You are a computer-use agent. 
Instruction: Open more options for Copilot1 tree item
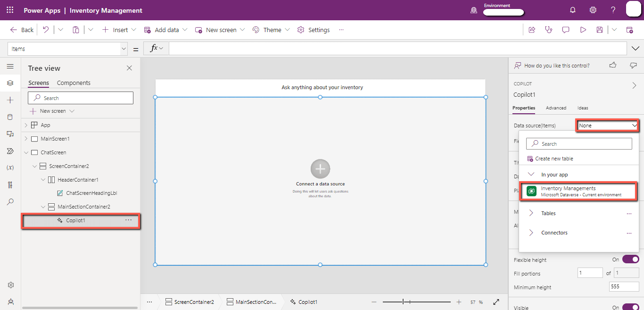point(129,220)
